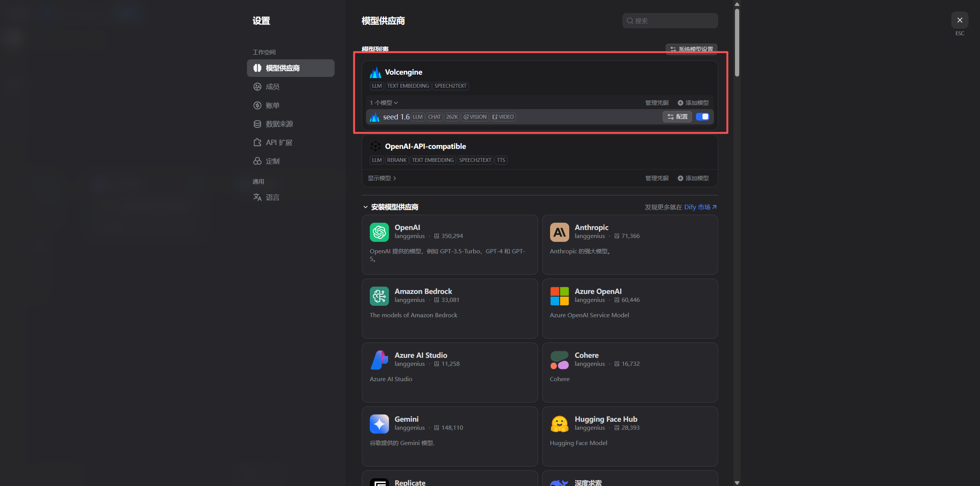The height and width of the screenshot is (486, 980).
Task: Click the Amazon Bedrock logo icon
Action: pos(379,296)
